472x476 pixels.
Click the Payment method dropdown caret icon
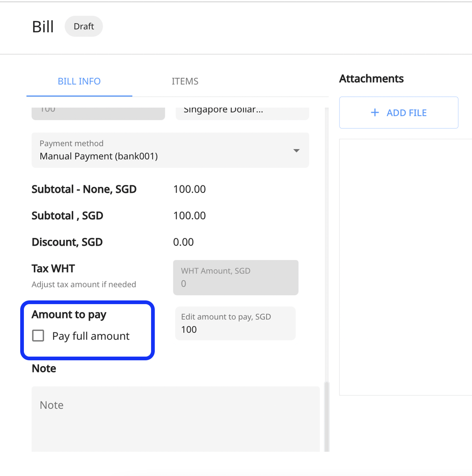tap(296, 150)
